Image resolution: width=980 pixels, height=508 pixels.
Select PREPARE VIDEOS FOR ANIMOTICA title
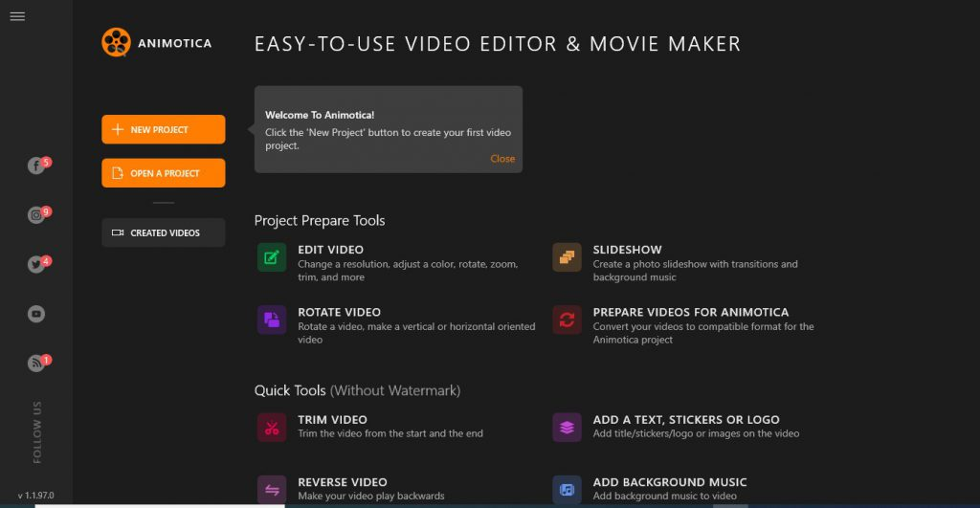pyautogui.click(x=691, y=312)
